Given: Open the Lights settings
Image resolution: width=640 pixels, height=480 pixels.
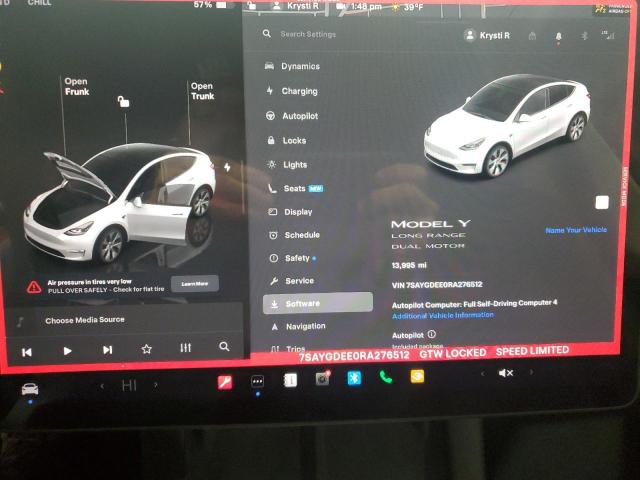Looking at the screenshot, I should point(287,164).
